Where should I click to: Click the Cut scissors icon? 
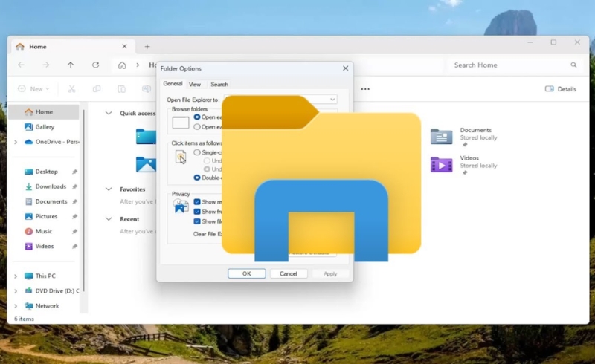point(71,88)
